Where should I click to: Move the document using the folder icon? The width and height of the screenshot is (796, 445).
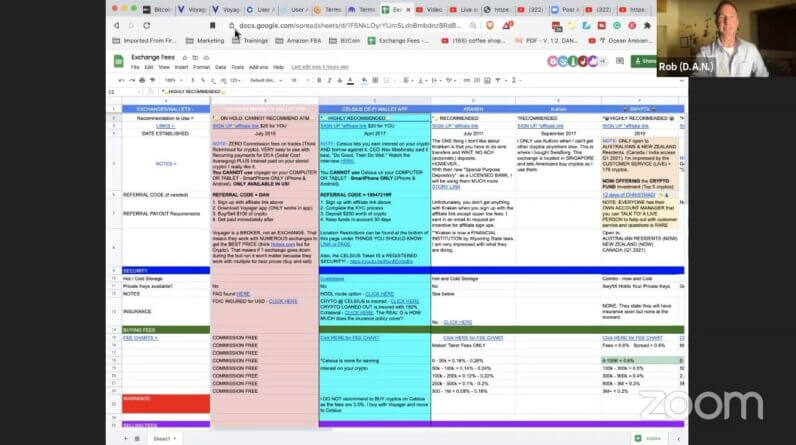click(x=195, y=58)
